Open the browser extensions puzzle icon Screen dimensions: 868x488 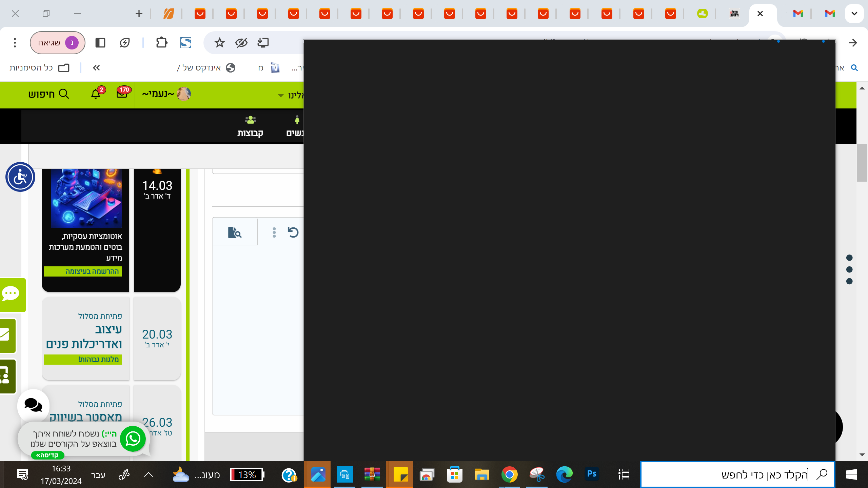click(161, 43)
